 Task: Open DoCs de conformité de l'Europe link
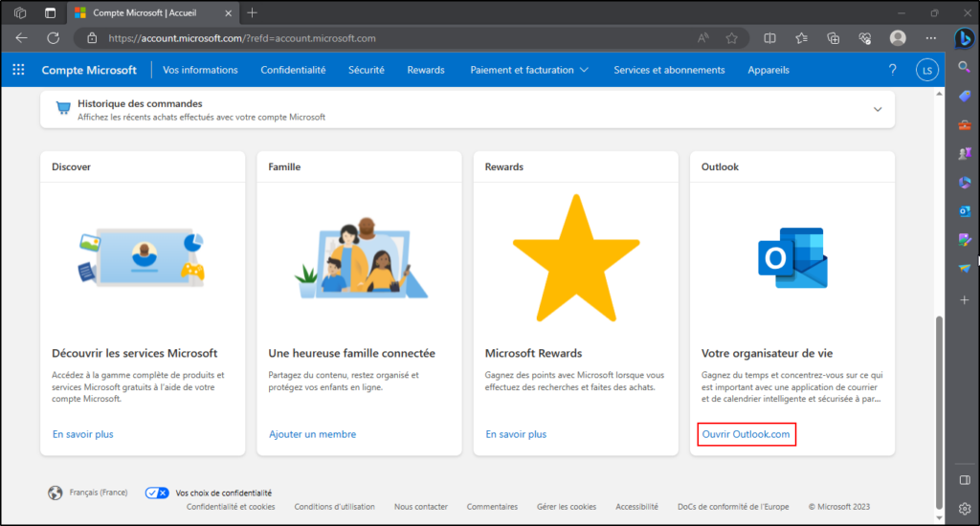(733, 507)
